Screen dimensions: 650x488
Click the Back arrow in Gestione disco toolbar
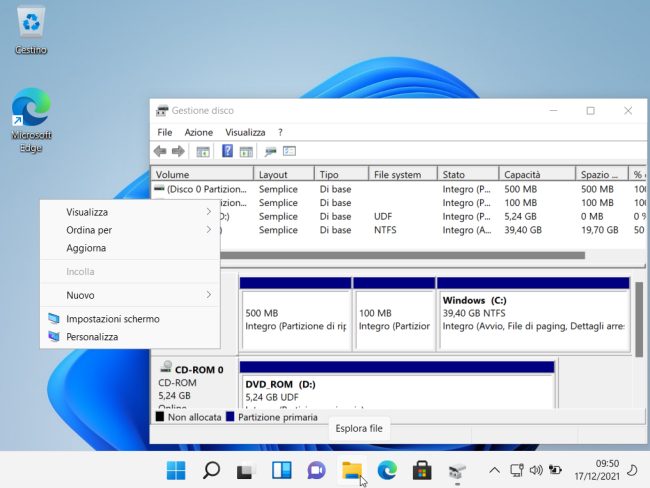(160, 151)
